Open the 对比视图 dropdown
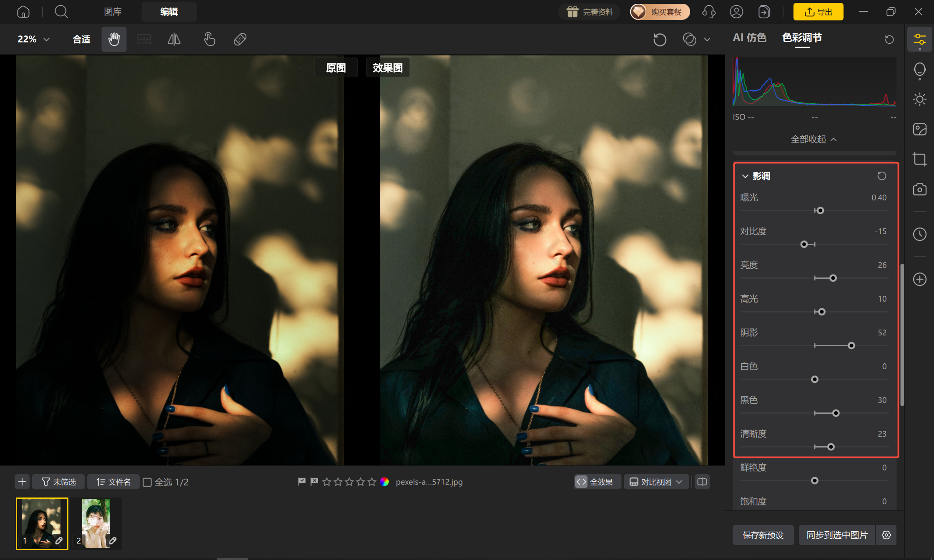The width and height of the screenshot is (934, 560). (656, 482)
